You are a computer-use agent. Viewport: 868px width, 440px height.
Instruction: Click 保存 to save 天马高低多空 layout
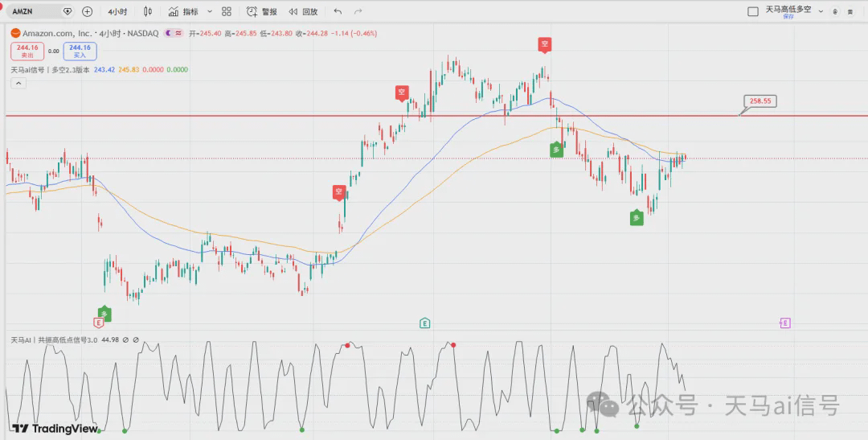click(788, 17)
